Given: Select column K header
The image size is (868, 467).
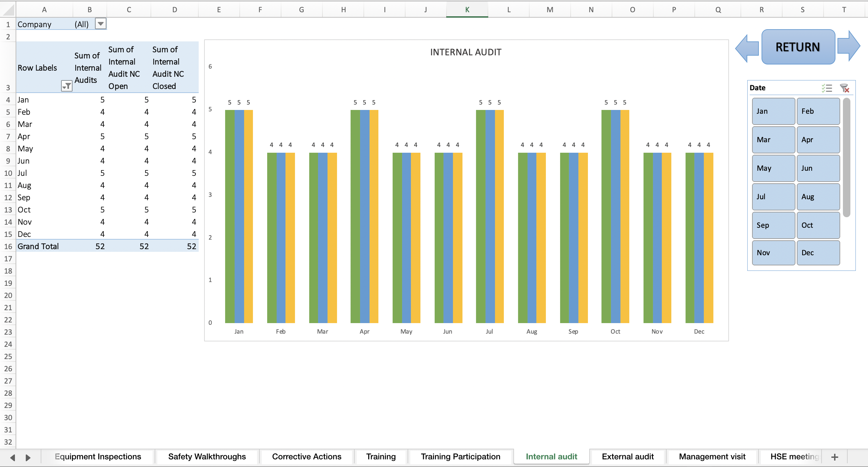Looking at the screenshot, I should (467, 9).
